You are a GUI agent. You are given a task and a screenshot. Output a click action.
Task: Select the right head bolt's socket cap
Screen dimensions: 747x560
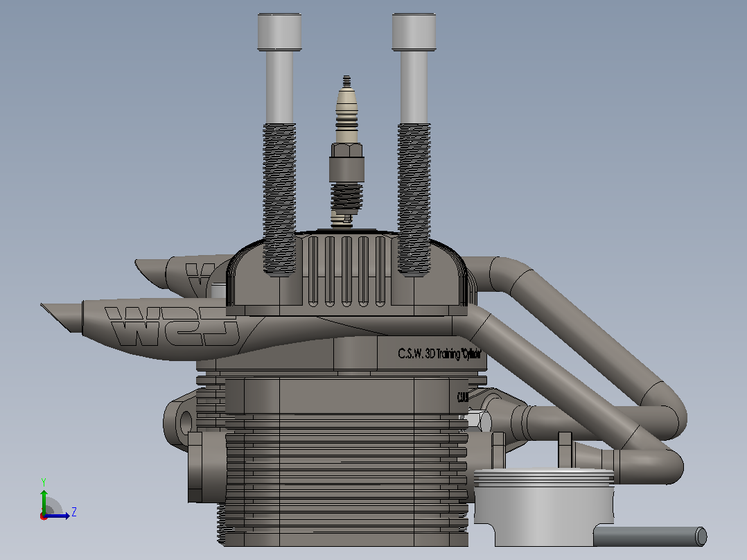point(414,32)
